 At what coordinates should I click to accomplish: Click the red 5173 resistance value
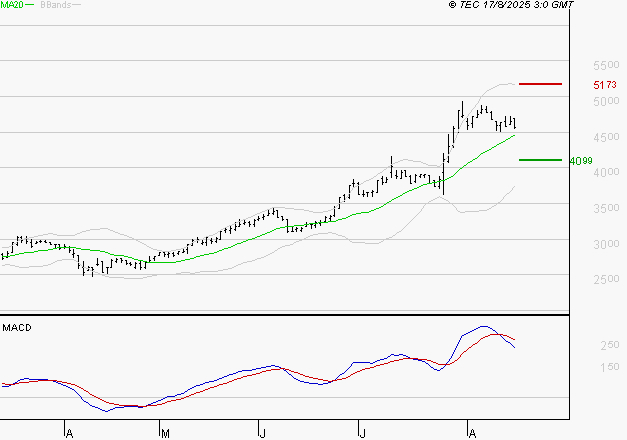(605, 85)
